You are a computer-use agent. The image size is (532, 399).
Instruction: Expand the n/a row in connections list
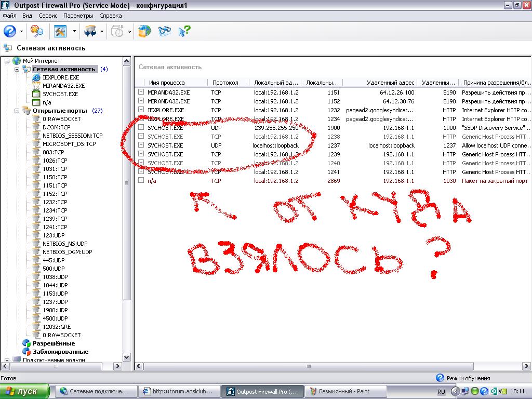coord(141,181)
